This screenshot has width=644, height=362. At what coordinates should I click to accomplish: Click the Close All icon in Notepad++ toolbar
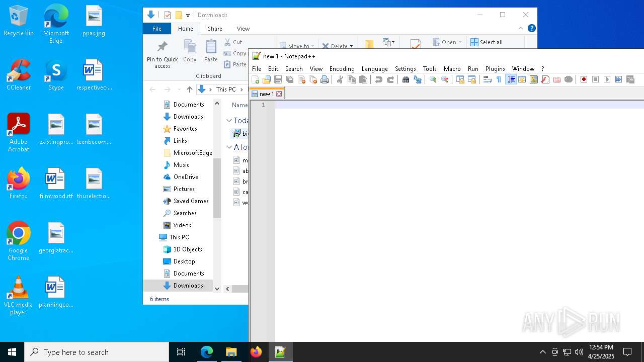(x=313, y=79)
